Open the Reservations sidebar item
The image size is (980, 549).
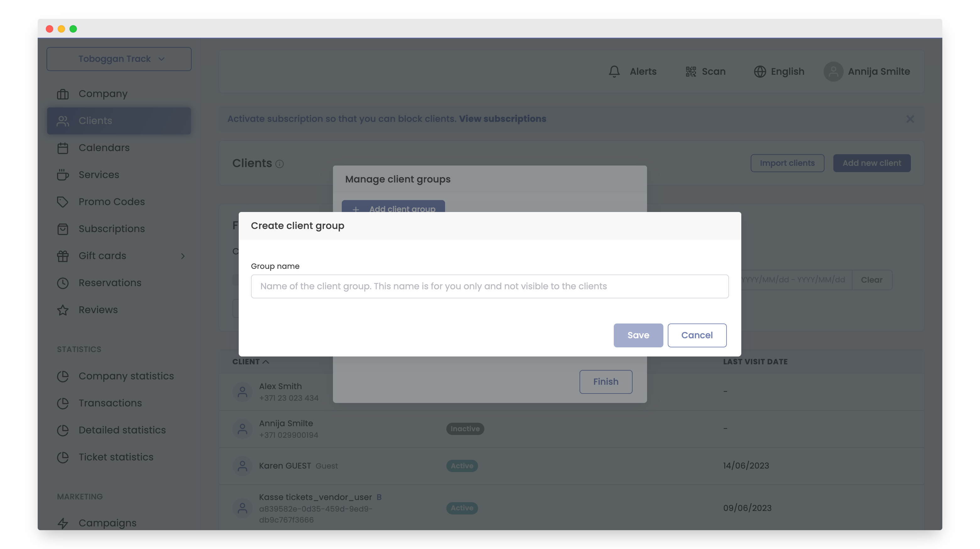tap(110, 283)
